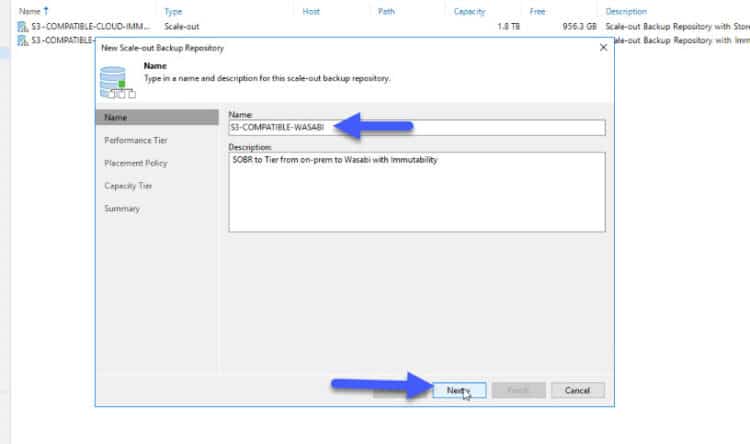Close the New Scale-out Backup Repository dialog

pos(604,47)
